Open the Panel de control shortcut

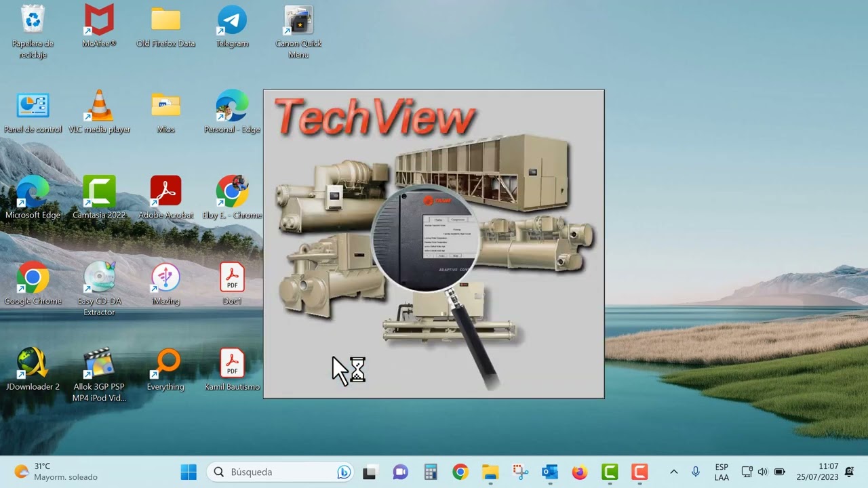tap(33, 112)
